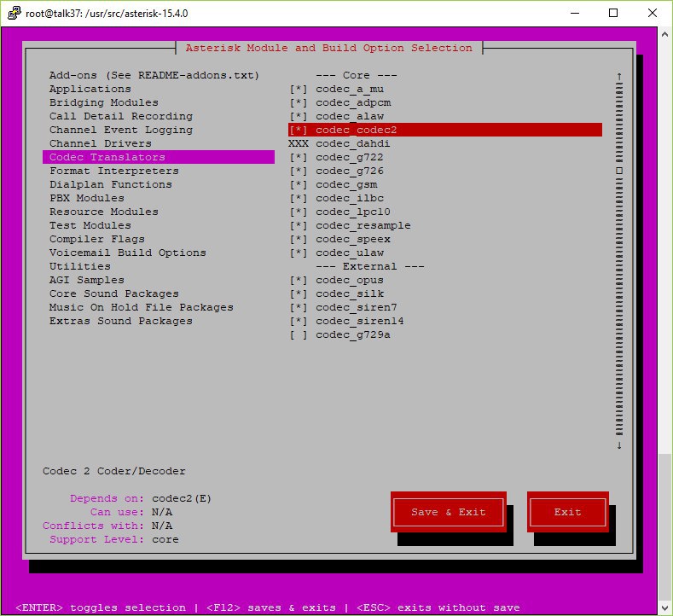Image resolution: width=673 pixels, height=616 pixels.
Task: Toggle the codec_alaw checkbox
Action: (x=299, y=117)
